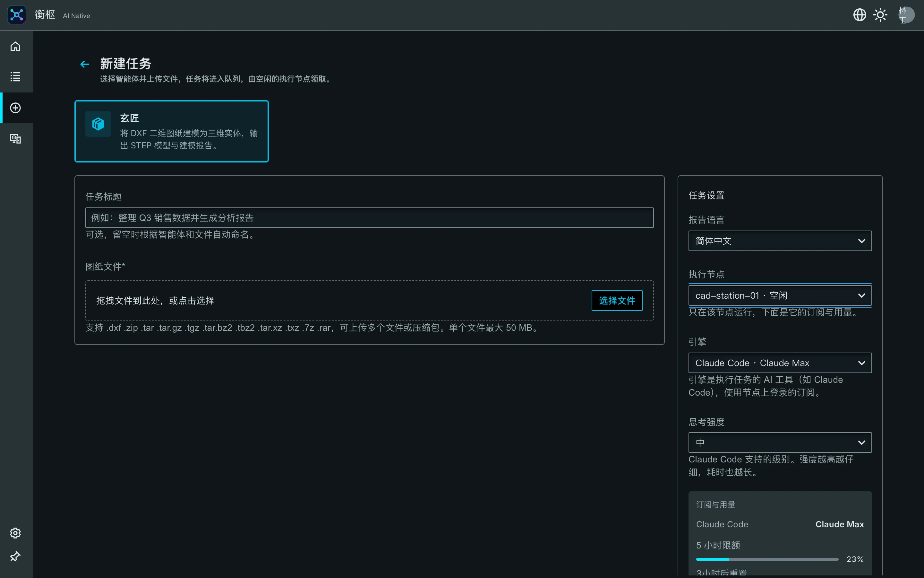924x578 pixels.
Task: Click the 衡枢 app name text
Action: coord(45,14)
